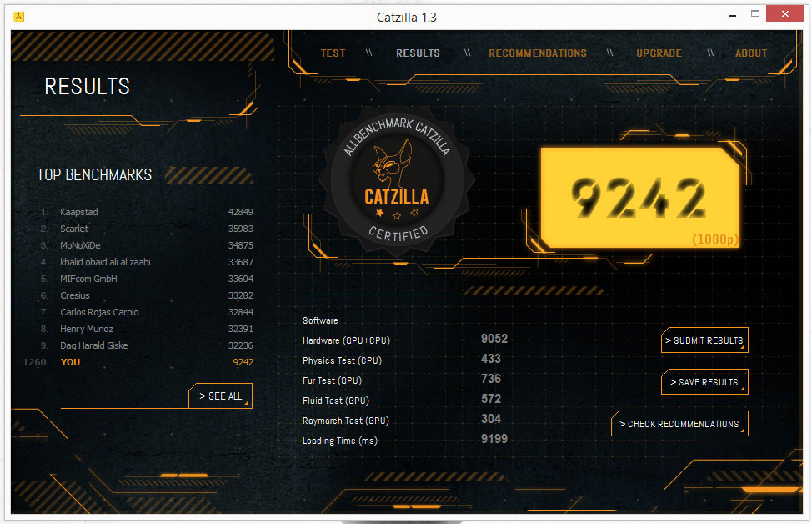Viewport: 812px width, 524px height.
Task: Click the SUBMIT RESULTS button
Action: coord(704,340)
